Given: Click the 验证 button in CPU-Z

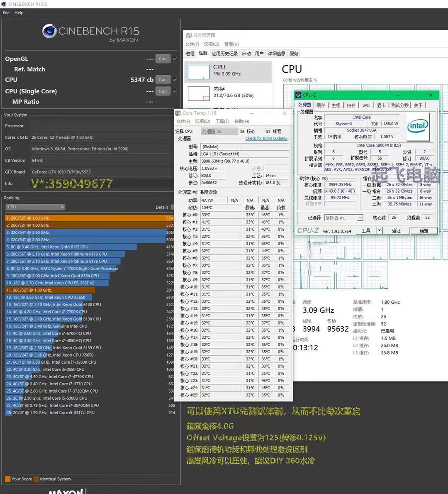Looking at the screenshot, I should 396,231.
